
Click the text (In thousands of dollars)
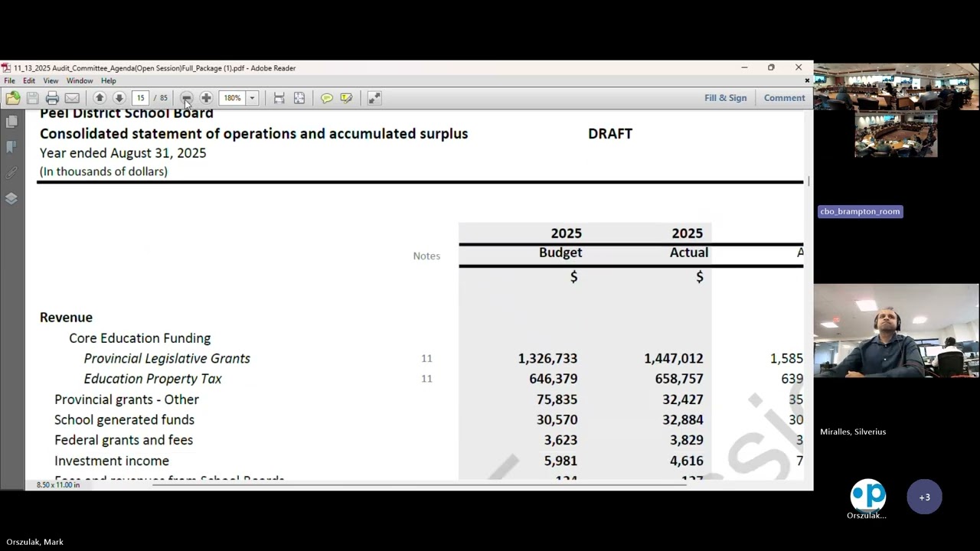[103, 171]
